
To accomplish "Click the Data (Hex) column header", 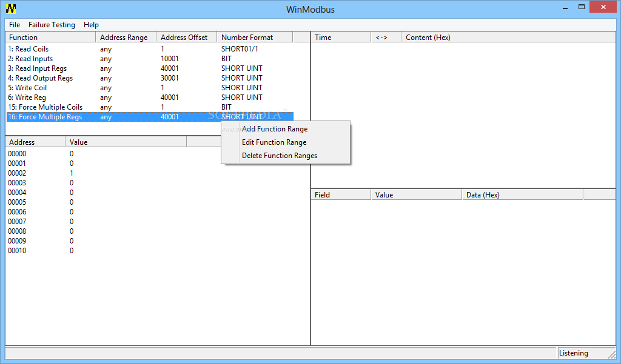I will [522, 194].
